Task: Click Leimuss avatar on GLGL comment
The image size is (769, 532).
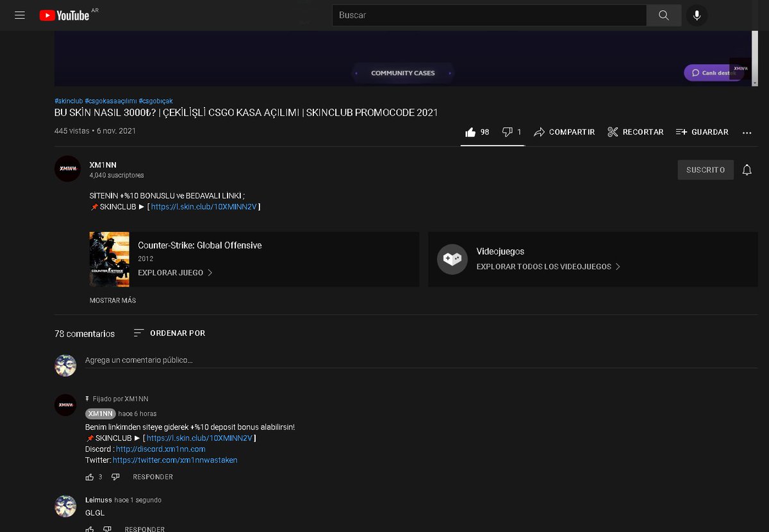Action: pyautogui.click(x=65, y=506)
